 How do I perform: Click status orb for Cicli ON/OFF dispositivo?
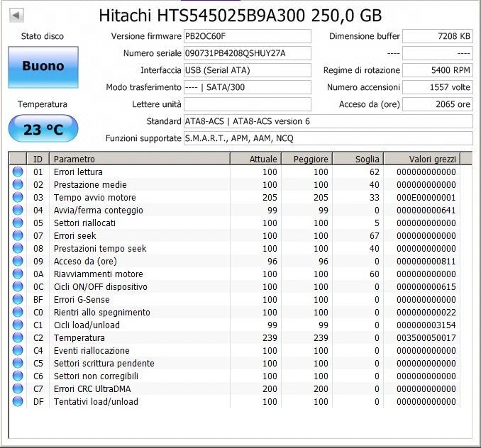point(18,286)
